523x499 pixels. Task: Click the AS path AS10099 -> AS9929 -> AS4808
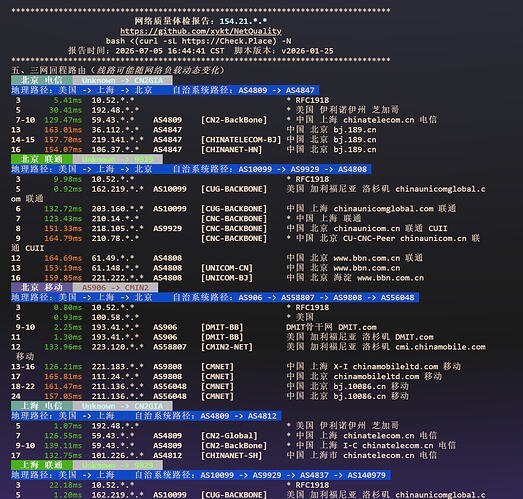click(x=303, y=169)
